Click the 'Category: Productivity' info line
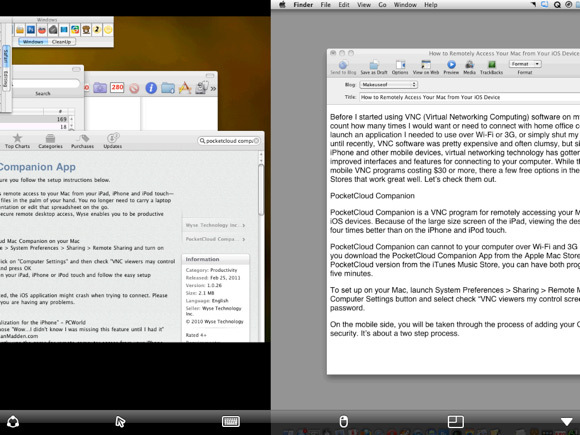580x435 pixels. point(211,270)
